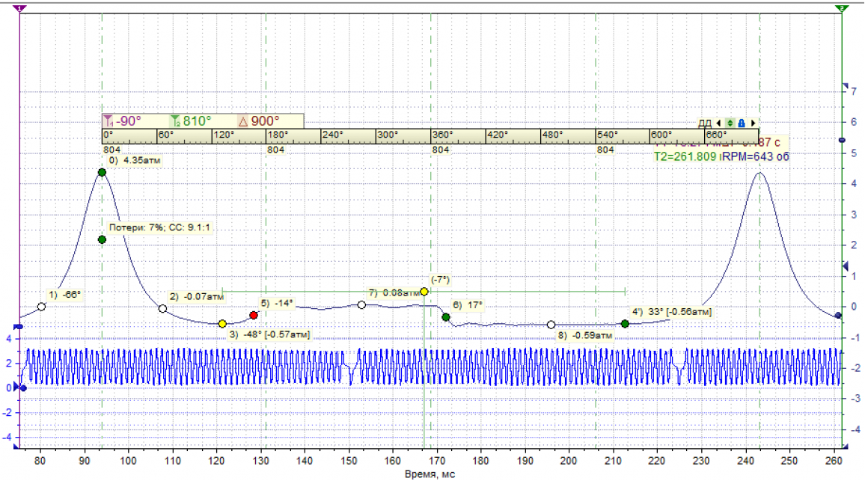Click the label '8) -0.59атм'
This screenshot has width=868, height=484.
(585, 335)
